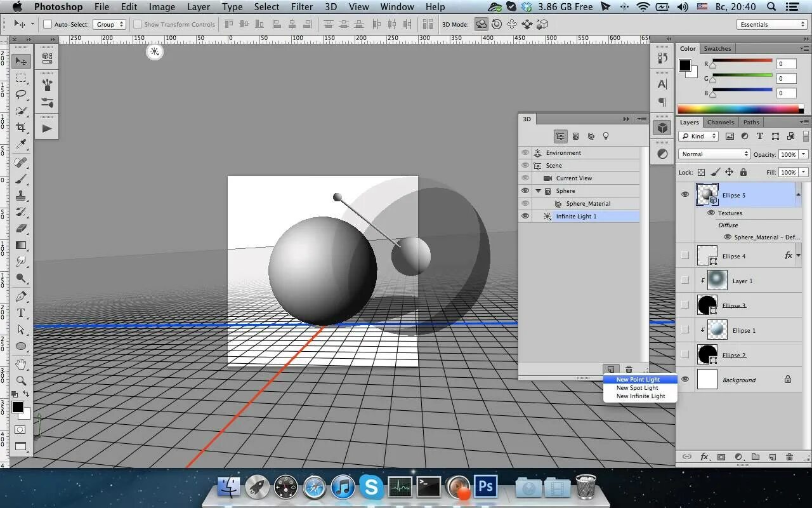Screen dimensions: 812x508
Task: Delete selected item in 3D panel
Action: 629,369
